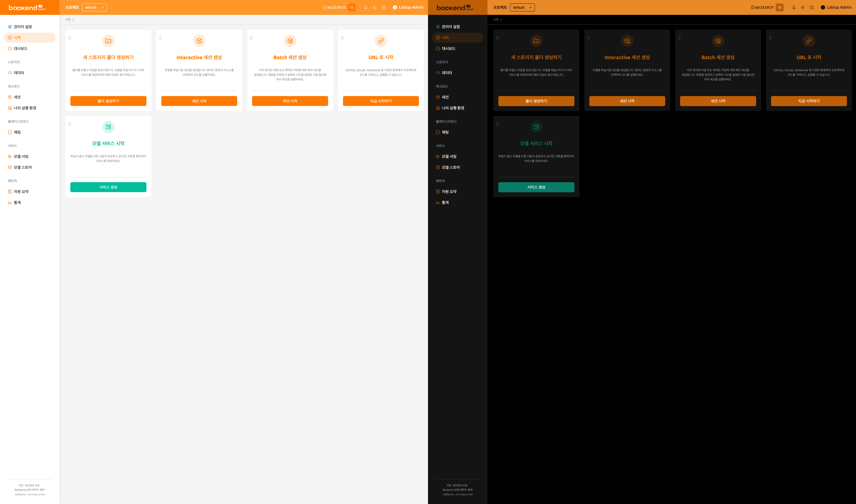Grab the drag handle on the light Batch session card
Screen dimensions: 856x504
251,38
